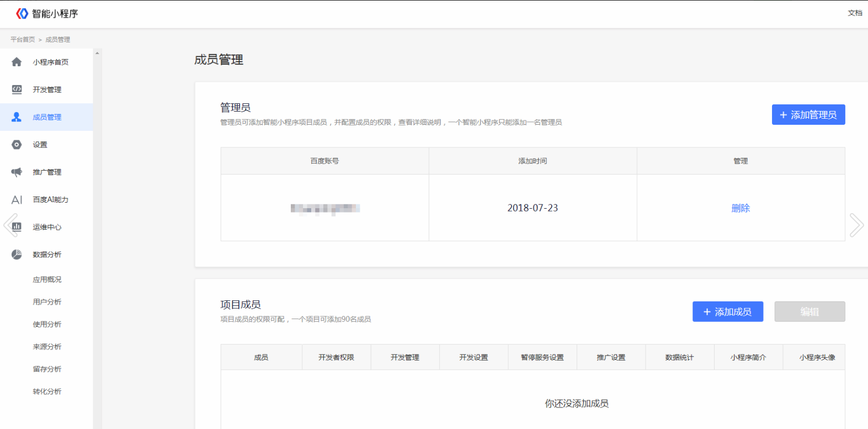The height and width of the screenshot is (429, 868).
Task: Click the AI icon for 百度AI能力
Action: [x=17, y=200]
